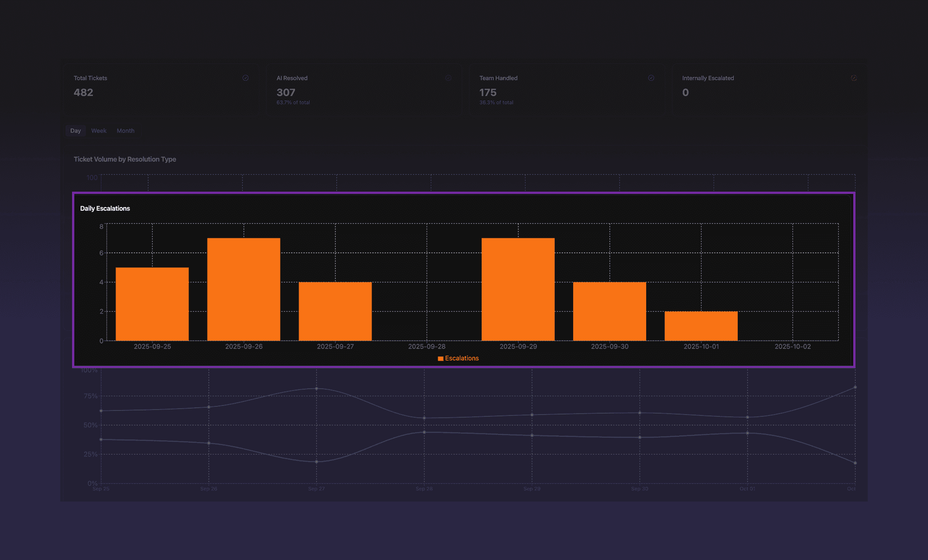This screenshot has height=560, width=928.
Task: Click the Internally Escalated check icon
Action: [x=854, y=78]
